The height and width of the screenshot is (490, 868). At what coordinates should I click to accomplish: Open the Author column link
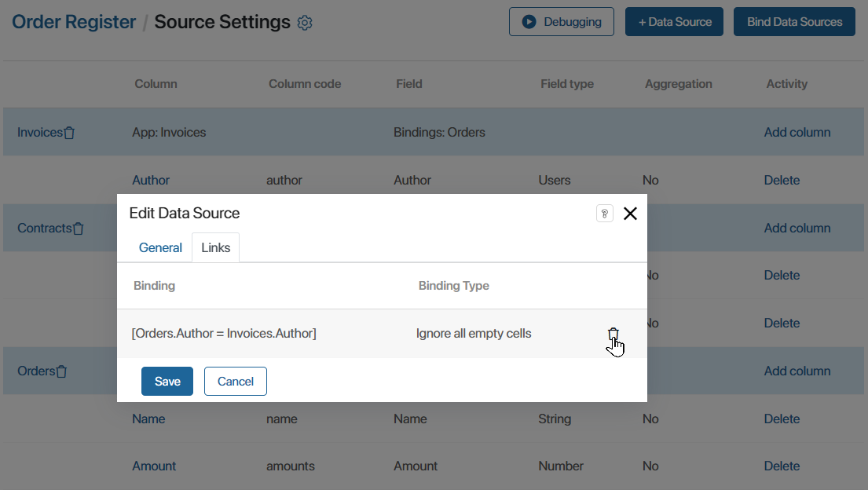click(151, 180)
